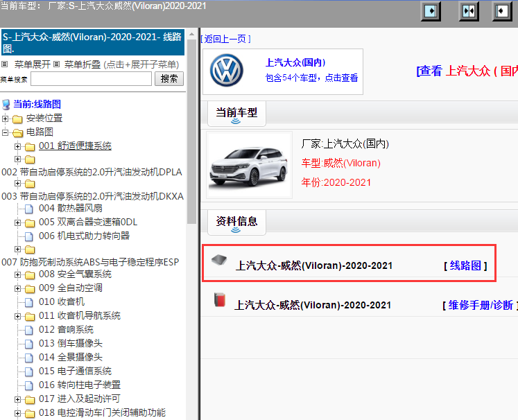Click the 008 安全气囊系统 folder icon
This screenshot has height=420, width=518.
click(x=30, y=274)
